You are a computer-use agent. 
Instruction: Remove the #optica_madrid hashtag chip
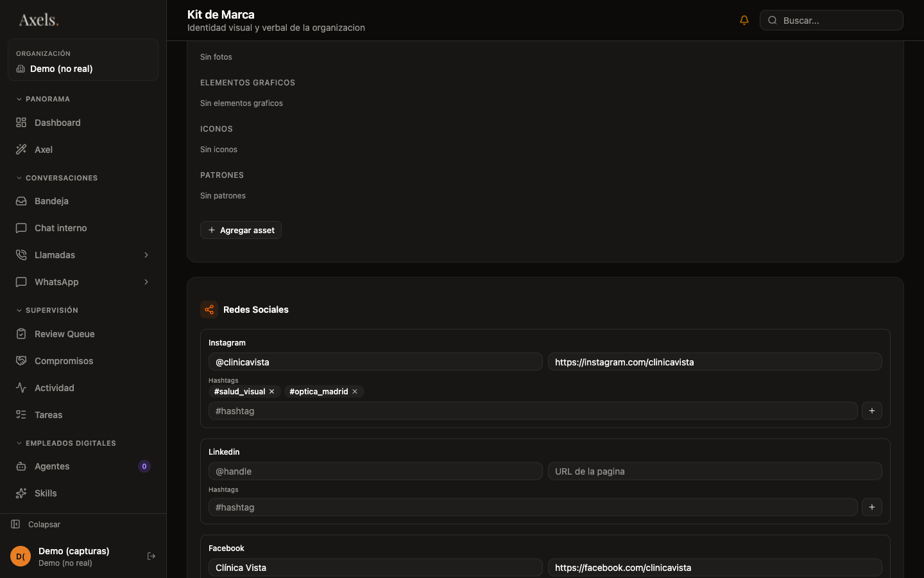click(355, 392)
